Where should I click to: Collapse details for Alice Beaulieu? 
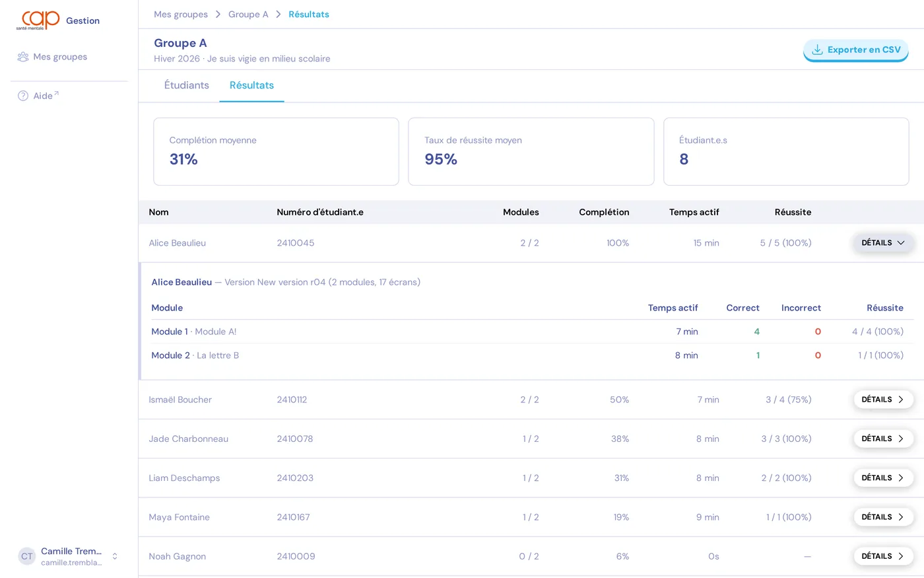[x=883, y=243]
